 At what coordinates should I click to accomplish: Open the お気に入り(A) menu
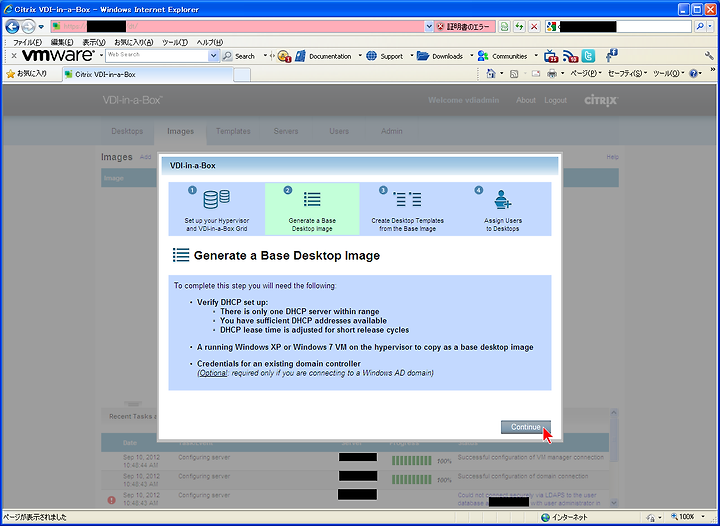tap(134, 42)
